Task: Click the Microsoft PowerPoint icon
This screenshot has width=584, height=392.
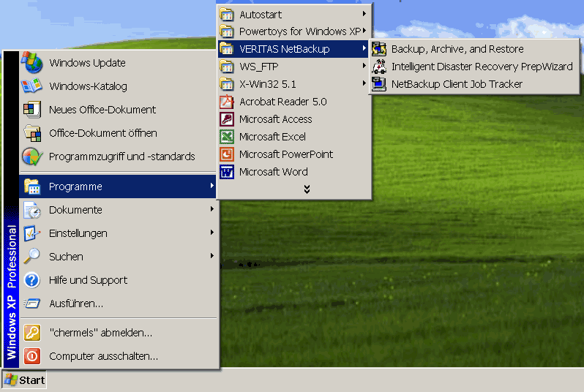Action: point(226,154)
